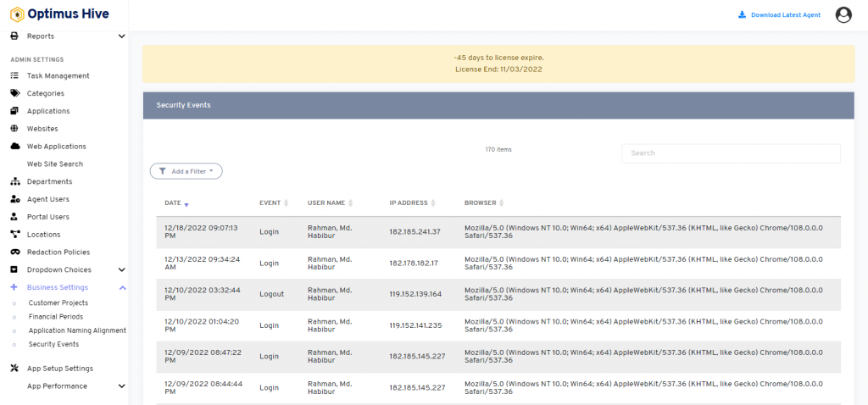Click the Agent Users person icon
The width and height of the screenshot is (868, 405).
pyautogui.click(x=15, y=199)
